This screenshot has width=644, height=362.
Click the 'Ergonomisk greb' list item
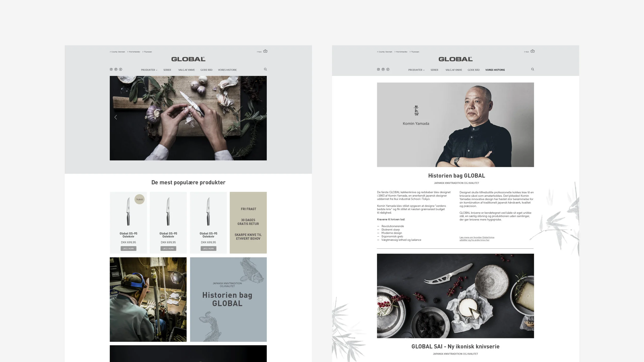click(x=392, y=236)
